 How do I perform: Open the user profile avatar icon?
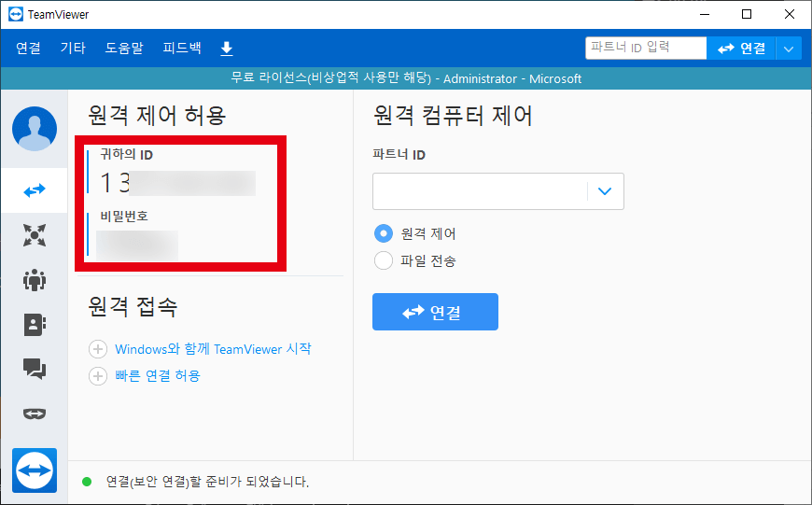(35, 129)
